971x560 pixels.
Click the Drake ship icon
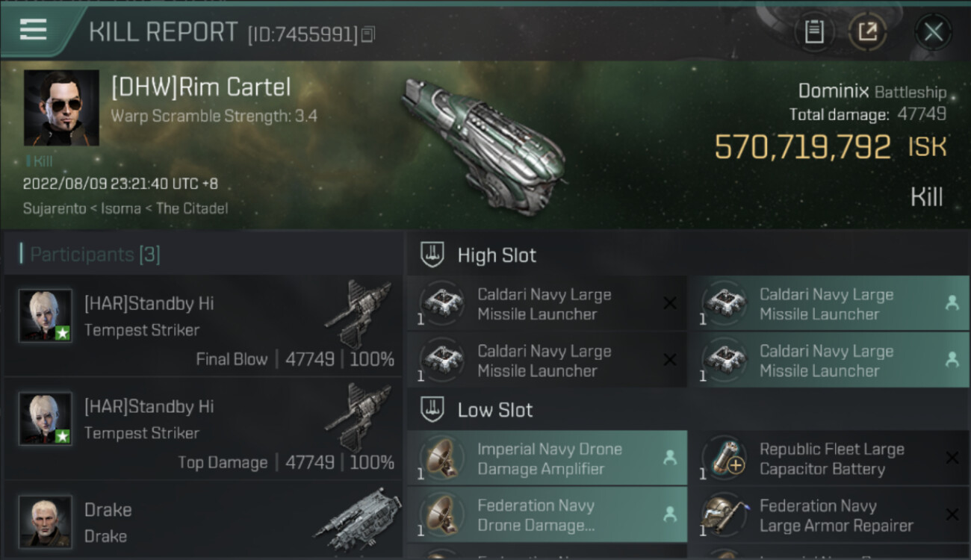(357, 522)
